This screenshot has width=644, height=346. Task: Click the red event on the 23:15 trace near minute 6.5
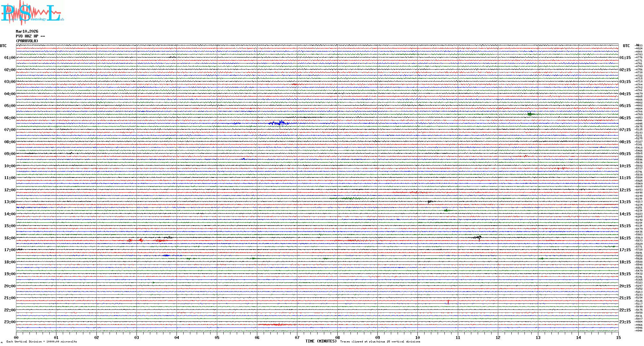[277, 325]
